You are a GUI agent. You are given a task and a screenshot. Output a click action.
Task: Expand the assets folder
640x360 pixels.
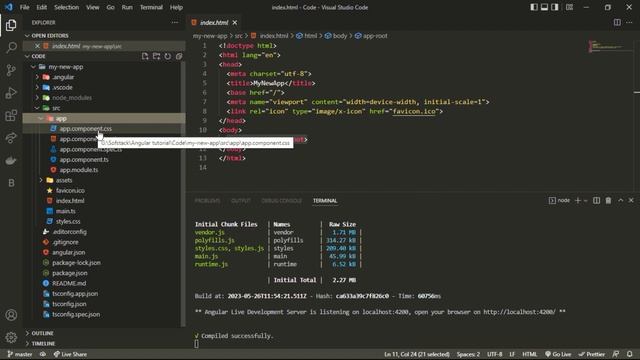(x=41, y=180)
